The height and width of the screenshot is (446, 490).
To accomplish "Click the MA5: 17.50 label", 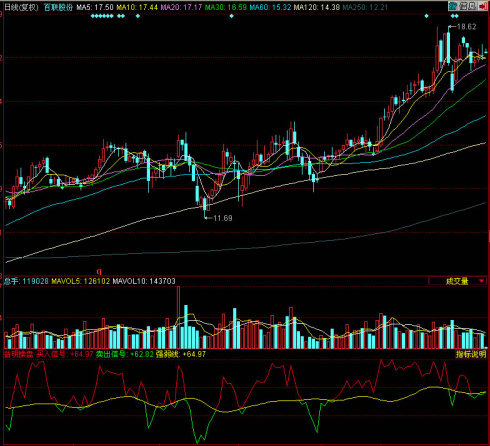I will 95,7.
